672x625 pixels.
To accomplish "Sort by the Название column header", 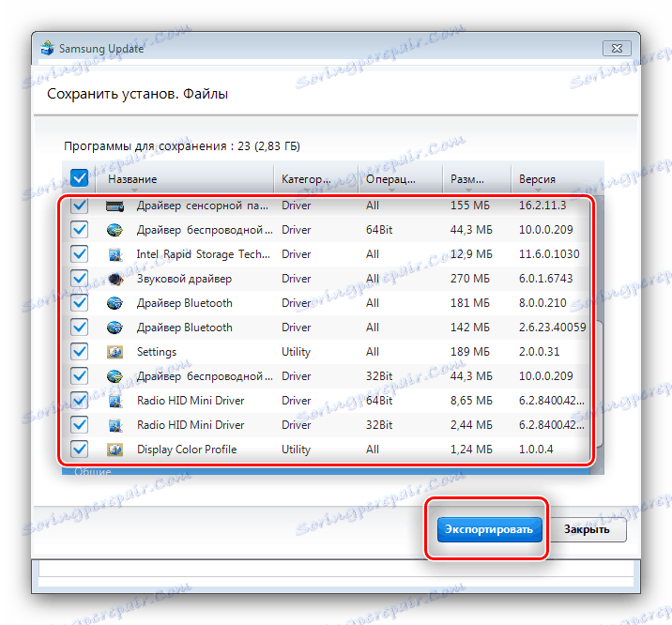I will click(x=185, y=179).
